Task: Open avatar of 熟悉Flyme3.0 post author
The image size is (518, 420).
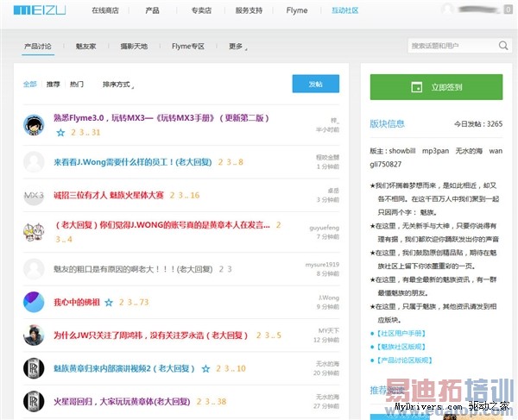Action: tap(34, 125)
